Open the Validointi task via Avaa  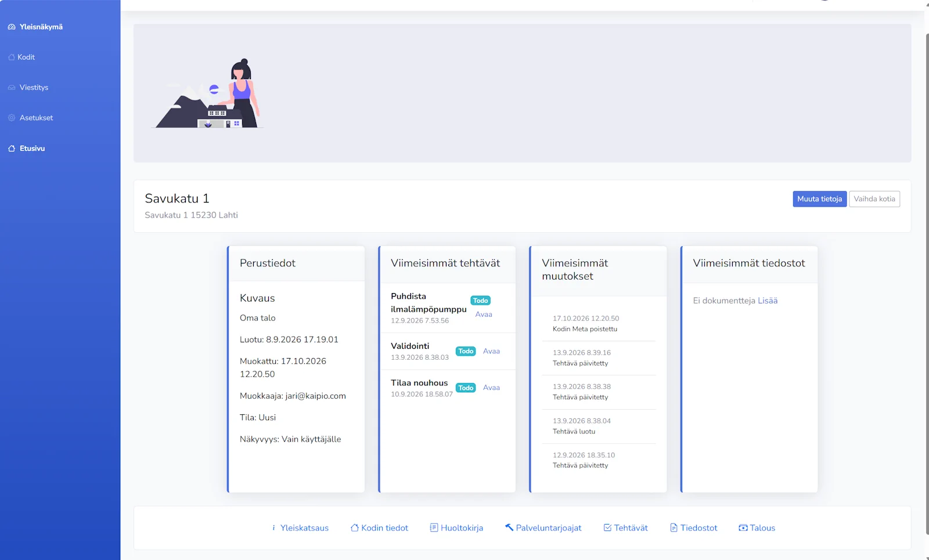[x=491, y=351]
